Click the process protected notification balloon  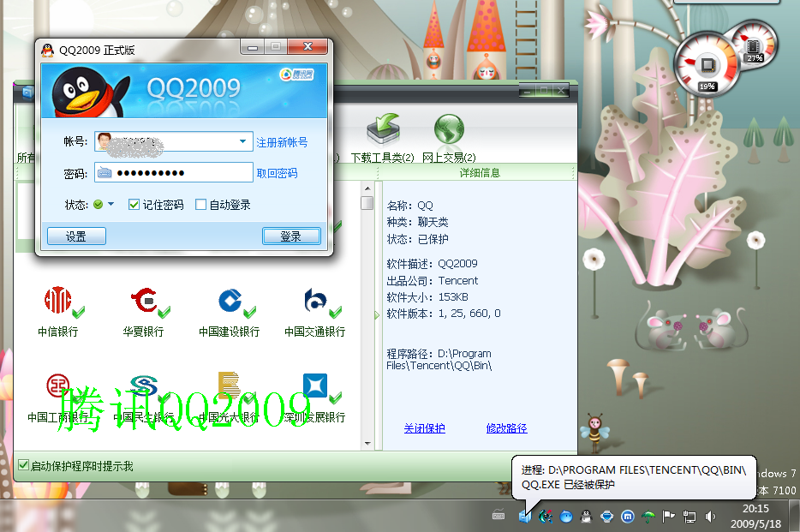pyautogui.click(x=633, y=477)
